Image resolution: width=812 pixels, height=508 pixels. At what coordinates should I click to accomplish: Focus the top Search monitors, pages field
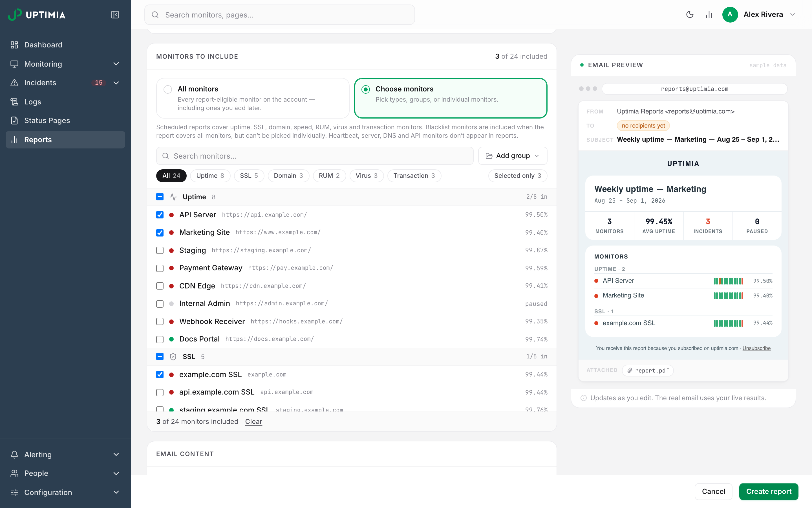point(279,15)
